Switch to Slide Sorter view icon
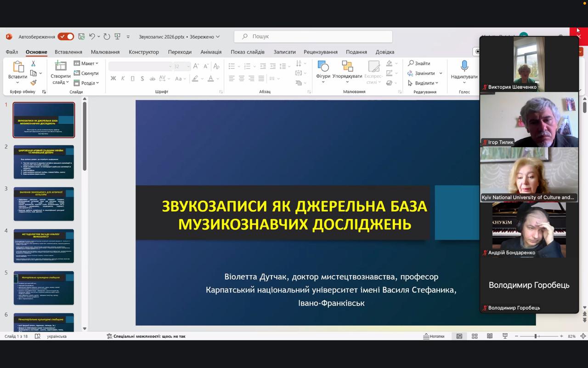Viewport: 588px width, 368px height. click(x=475, y=336)
